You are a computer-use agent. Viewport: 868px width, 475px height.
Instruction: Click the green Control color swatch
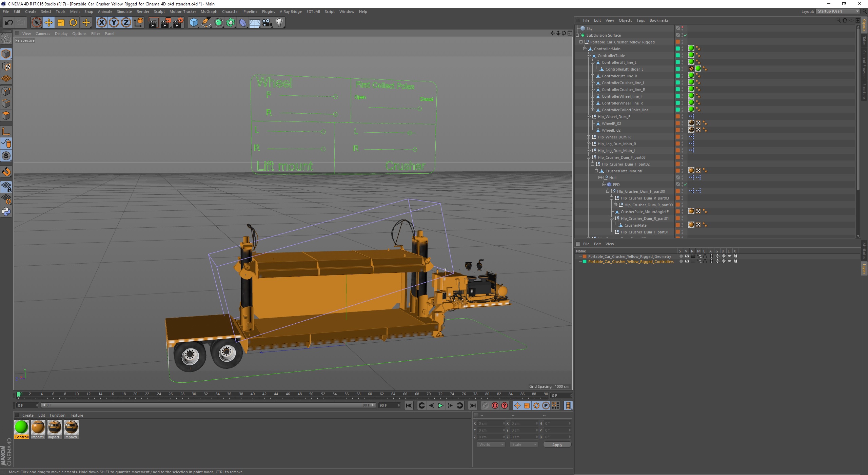pos(21,427)
